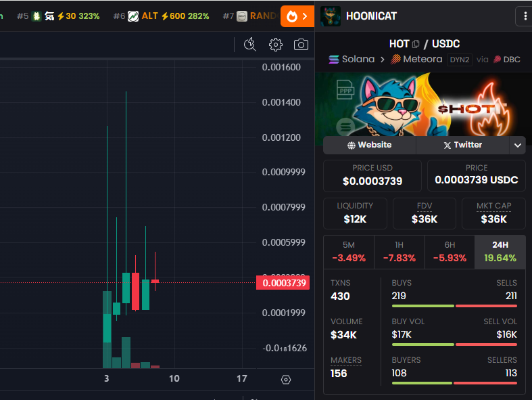Click the #5 token icon
The width and height of the screenshot is (532, 400).
[37, 16]
